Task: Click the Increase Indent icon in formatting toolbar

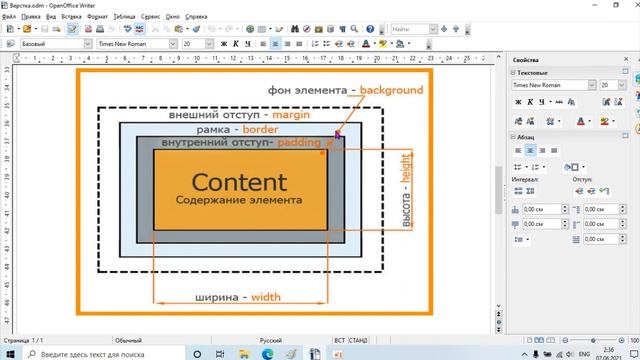Action: pyautogui.click(x=351, y=44)
